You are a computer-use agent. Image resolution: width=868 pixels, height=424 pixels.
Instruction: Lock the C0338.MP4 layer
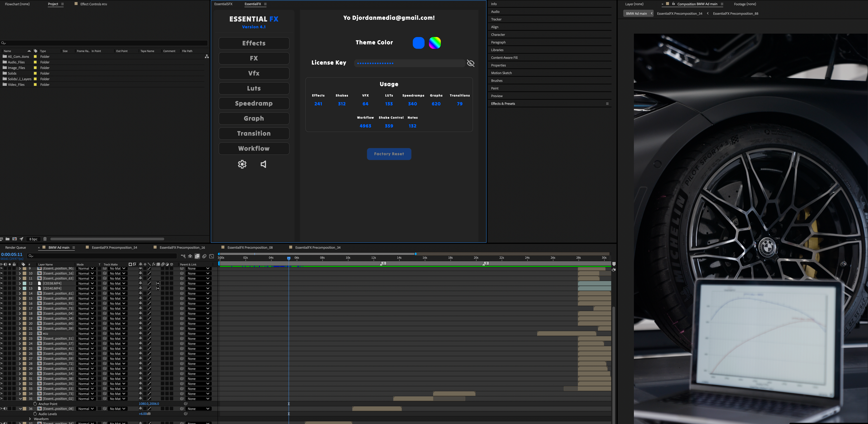(14, 283)
